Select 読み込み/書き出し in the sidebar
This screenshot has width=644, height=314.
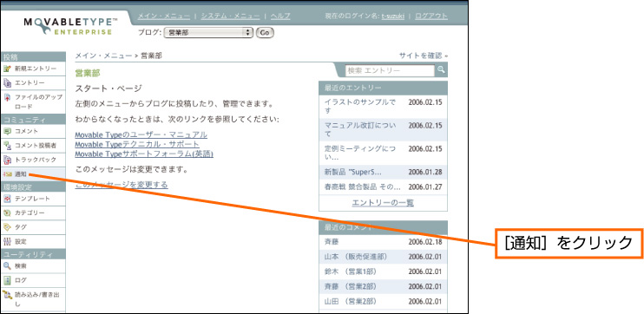tap(37, 299)
